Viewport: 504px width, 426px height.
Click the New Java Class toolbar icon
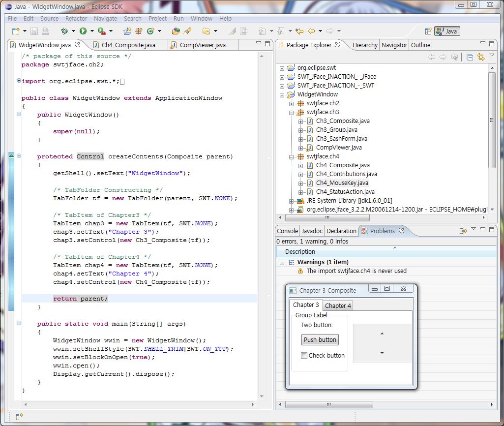[x=149, y=31]
